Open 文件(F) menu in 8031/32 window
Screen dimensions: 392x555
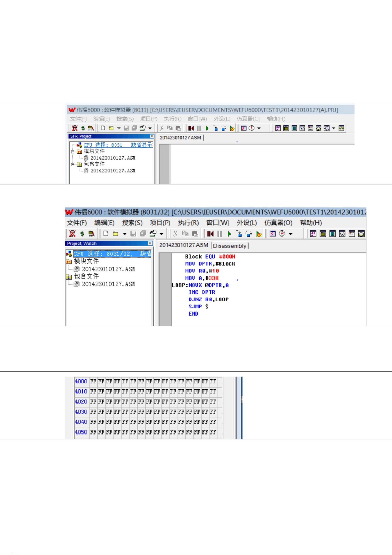[x=77, y=223]
